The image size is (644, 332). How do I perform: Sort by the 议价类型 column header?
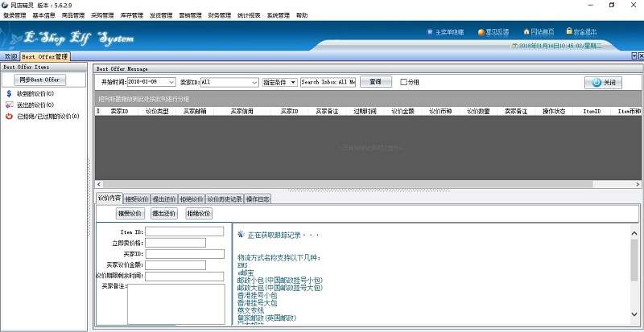pos(157,111)
